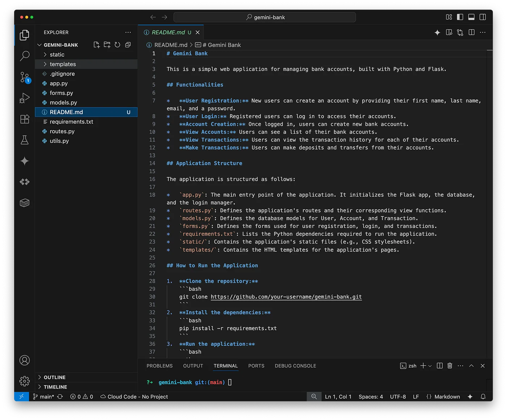Open the Source Control view
The width and height of the screenshot is (507, 420).
coord(25,77)
